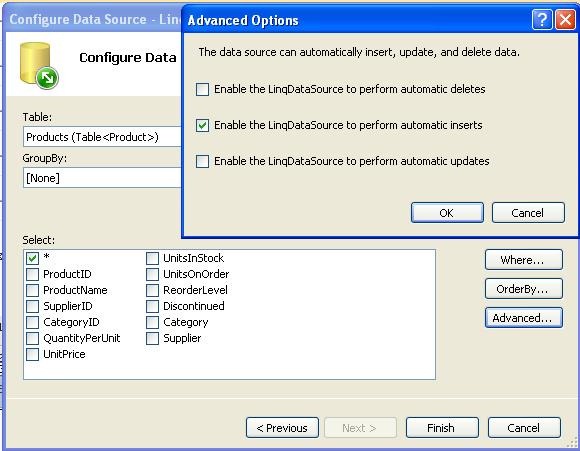Uncheck the asterisk select-all checkbox

[x=33, y=258]
